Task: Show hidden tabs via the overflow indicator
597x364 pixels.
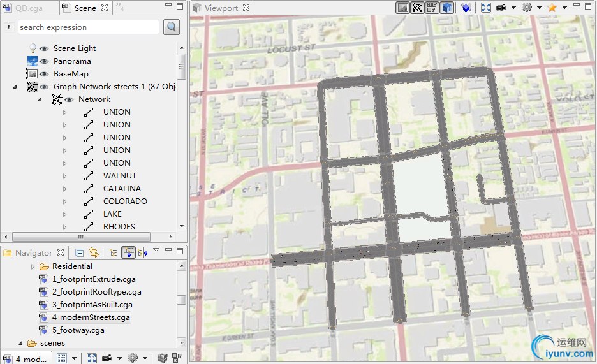Action: [119, 6]
